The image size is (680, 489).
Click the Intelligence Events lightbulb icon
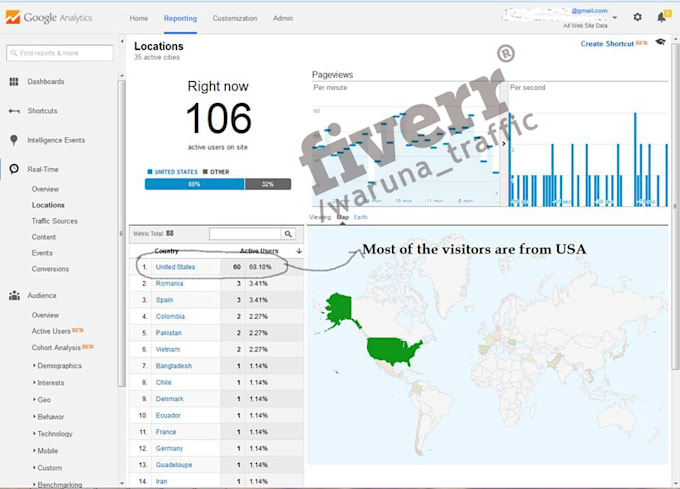click(14, 140)
